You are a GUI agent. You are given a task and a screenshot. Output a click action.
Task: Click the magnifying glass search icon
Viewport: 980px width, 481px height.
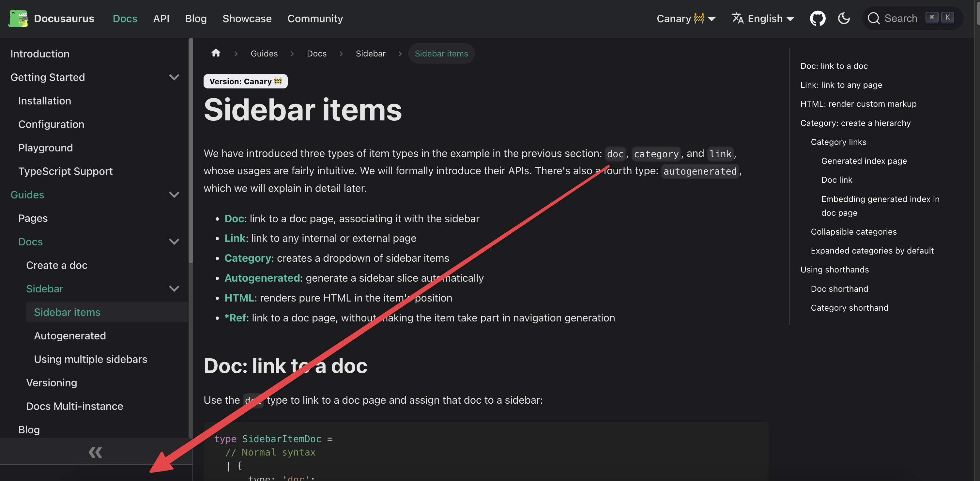click(874, 18)
